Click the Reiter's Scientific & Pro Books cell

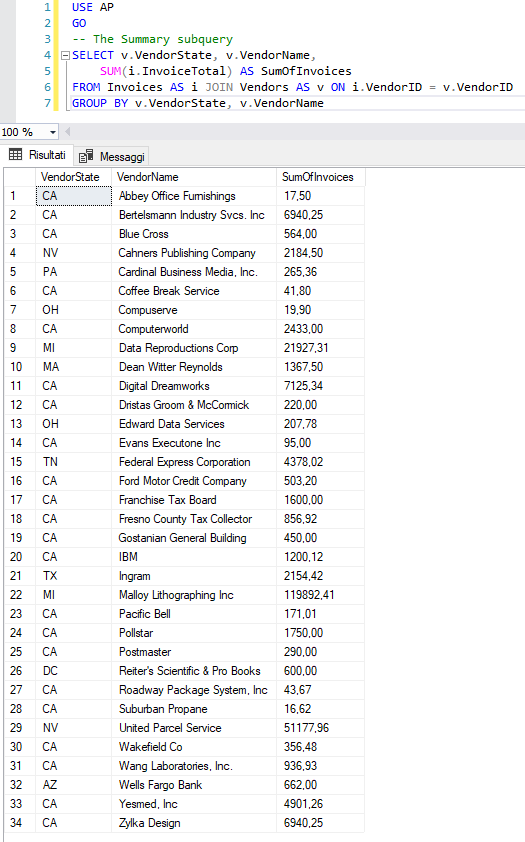tap(194, 671)
